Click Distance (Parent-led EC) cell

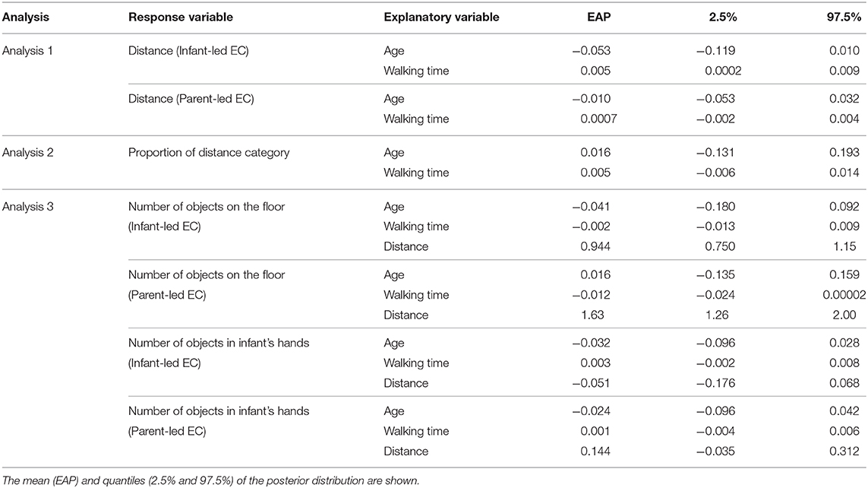coord(191,99)
